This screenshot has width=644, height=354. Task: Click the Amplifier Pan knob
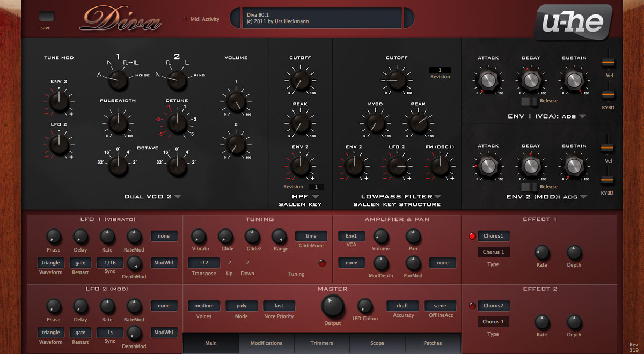[x=413, y=237]
